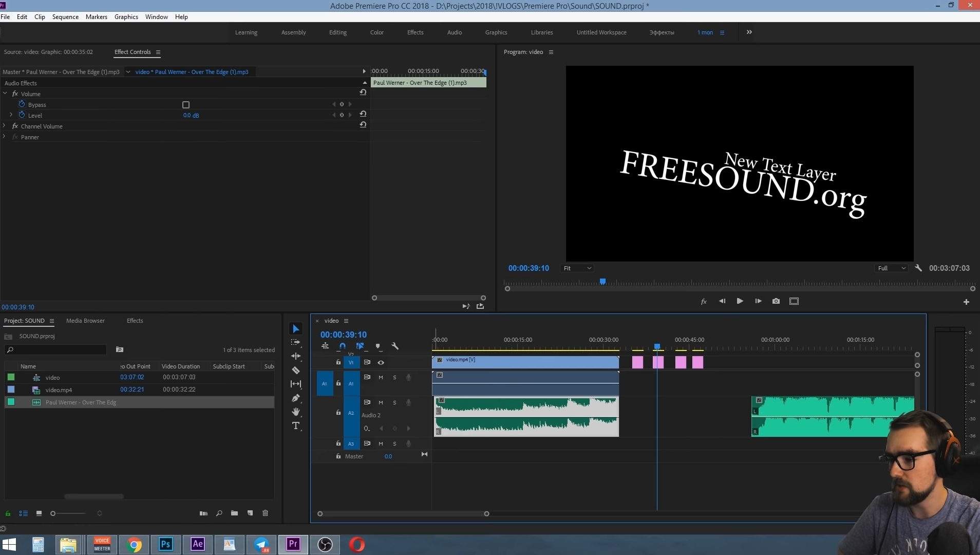Viewport: 980px width, 555px height.
Task: Click New Bin folder icon
Action: point(234,513)
